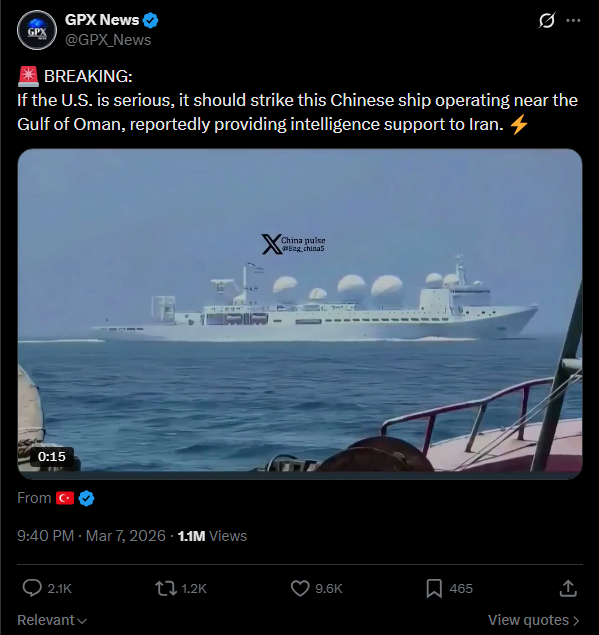
Task: Open the GPX News profile avatar
Action: 37,30
